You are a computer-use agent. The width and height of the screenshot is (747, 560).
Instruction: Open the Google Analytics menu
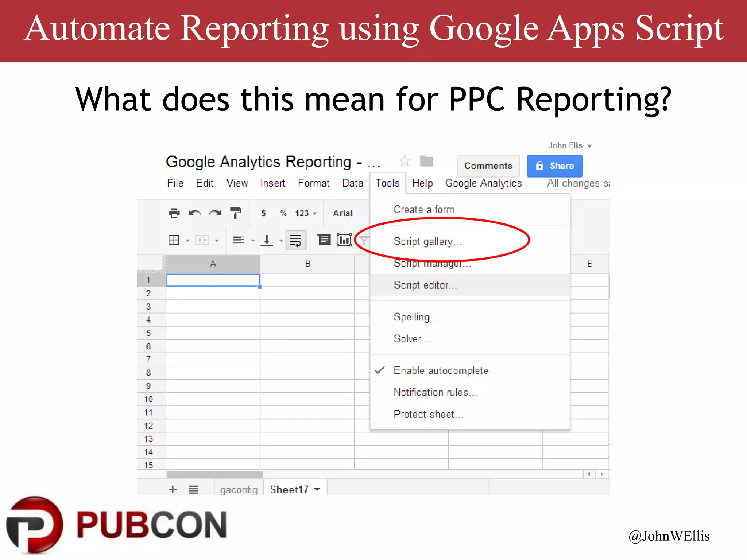483,183
